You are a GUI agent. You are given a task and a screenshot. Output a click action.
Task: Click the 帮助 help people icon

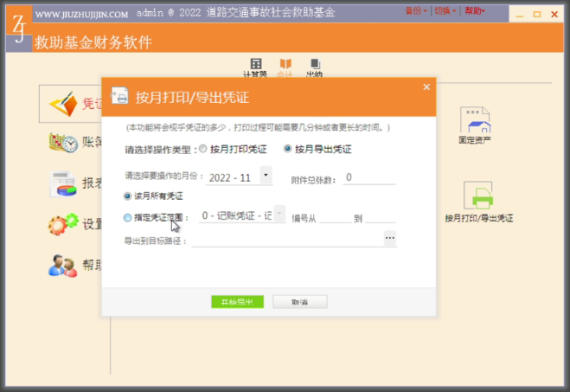click(x=63, y=265)
